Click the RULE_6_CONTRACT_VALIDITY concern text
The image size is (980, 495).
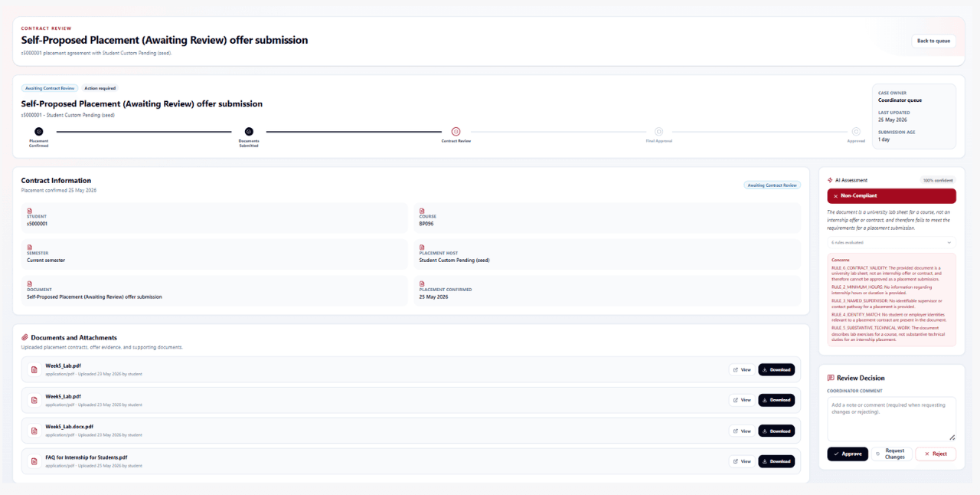pyautogui.click(x=888, y=273)
